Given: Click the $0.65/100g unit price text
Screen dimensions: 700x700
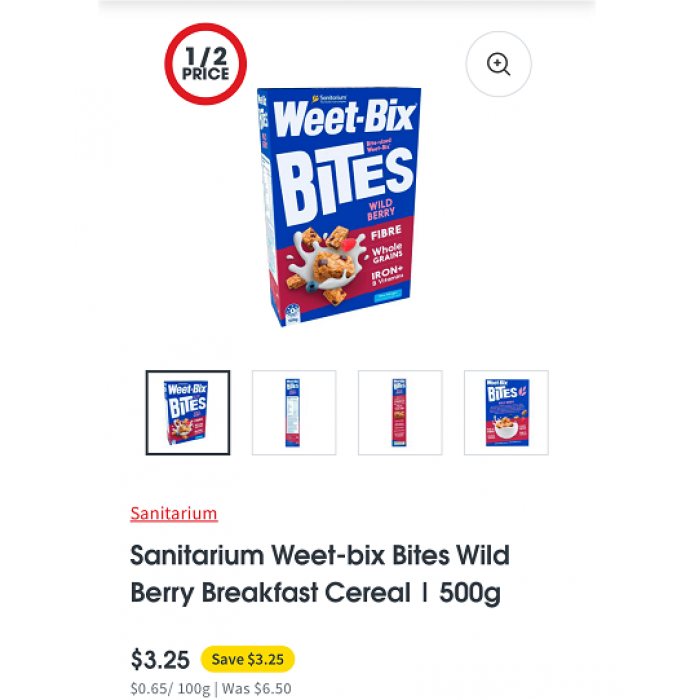Looking at the screenshot, I should (169, 689).
